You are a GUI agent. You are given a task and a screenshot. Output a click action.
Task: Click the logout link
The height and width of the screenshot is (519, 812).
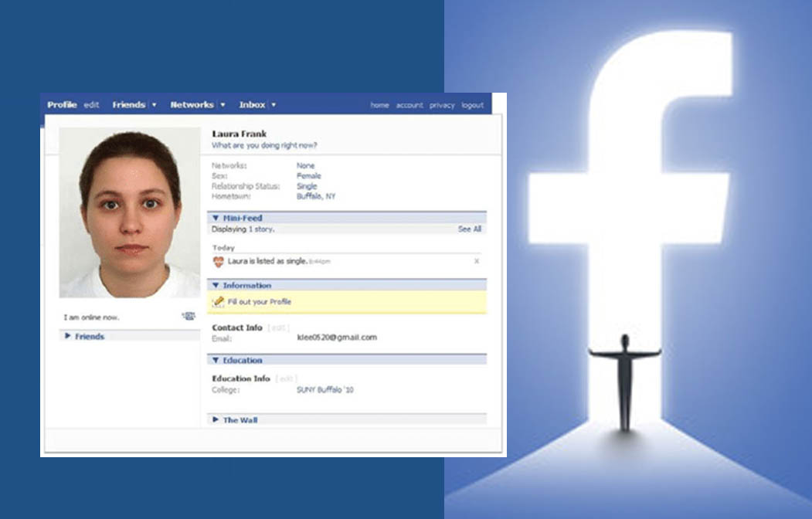pos(472,105)
